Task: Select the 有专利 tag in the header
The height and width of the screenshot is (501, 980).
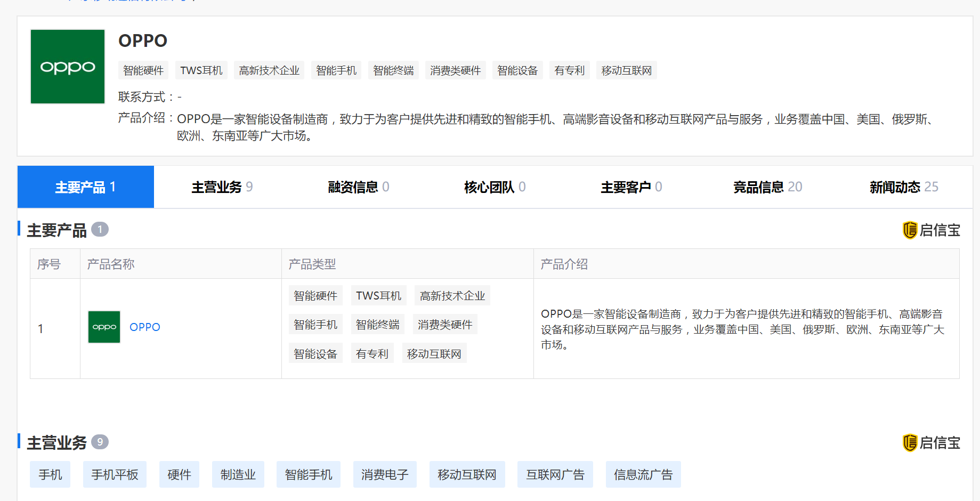Action: tap(569, 70)
